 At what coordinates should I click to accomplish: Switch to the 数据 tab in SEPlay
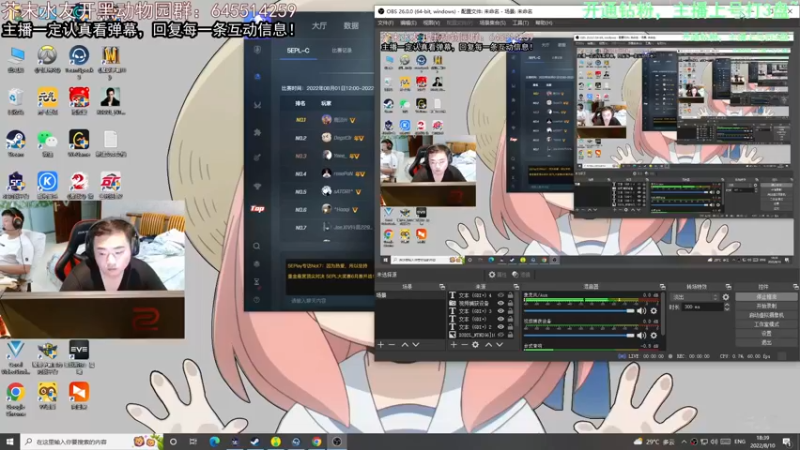(x=351, y=26)
